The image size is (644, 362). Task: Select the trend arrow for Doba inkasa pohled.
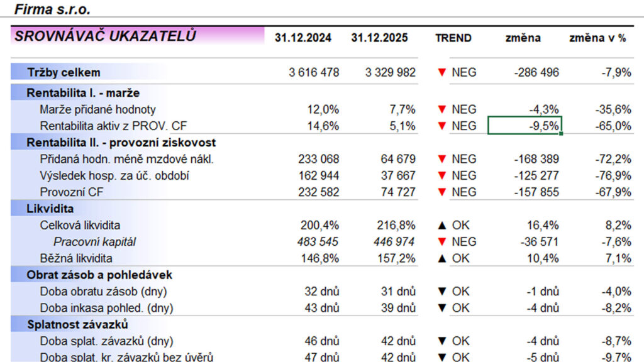[441, 307]
